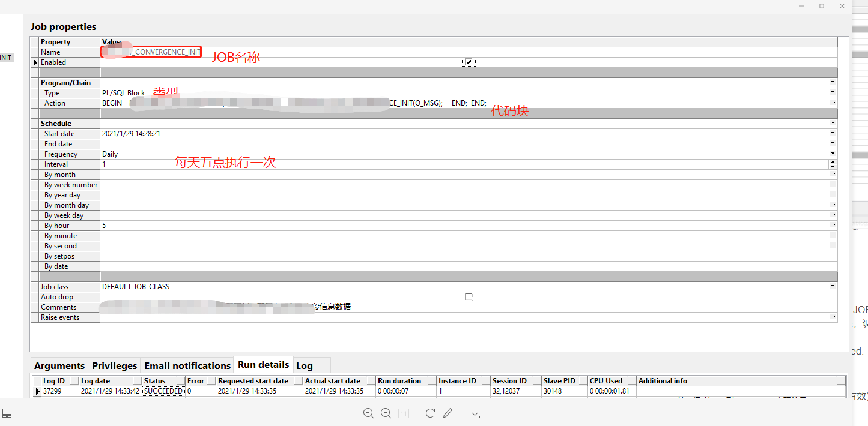This screenshot has width=868, height=426.
Task: Click the refresh icon in bottom toolbar
Action: [x=430, y=413]
